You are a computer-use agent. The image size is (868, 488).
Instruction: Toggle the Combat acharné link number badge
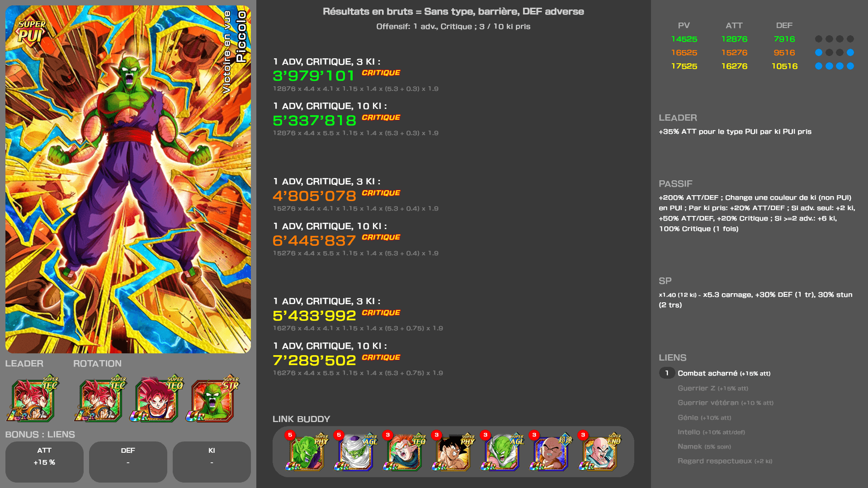[667, 373]
